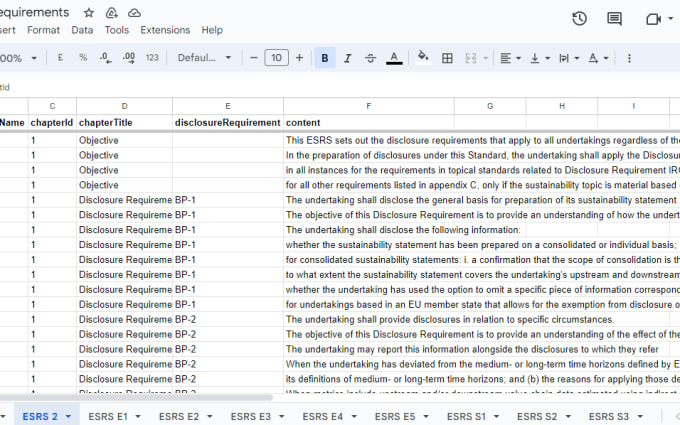The image size is (680, 425).
Task: Open the Tools menu
Action: tap(117, 30)
